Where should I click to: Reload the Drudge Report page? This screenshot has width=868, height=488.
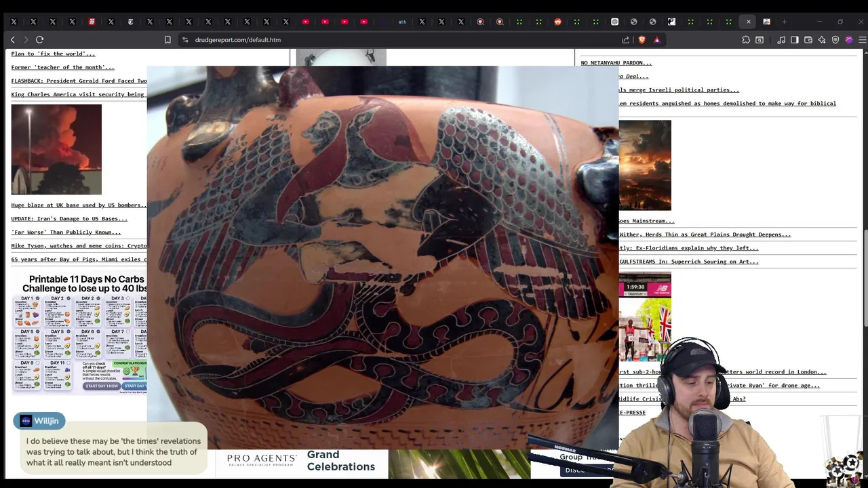[x=39, y=40]
